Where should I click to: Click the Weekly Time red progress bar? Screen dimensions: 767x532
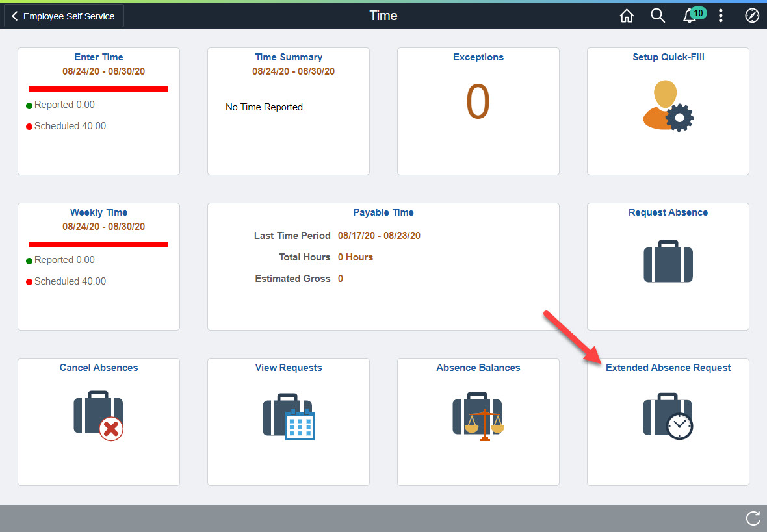pyautogui.click(x=99, y=244)
